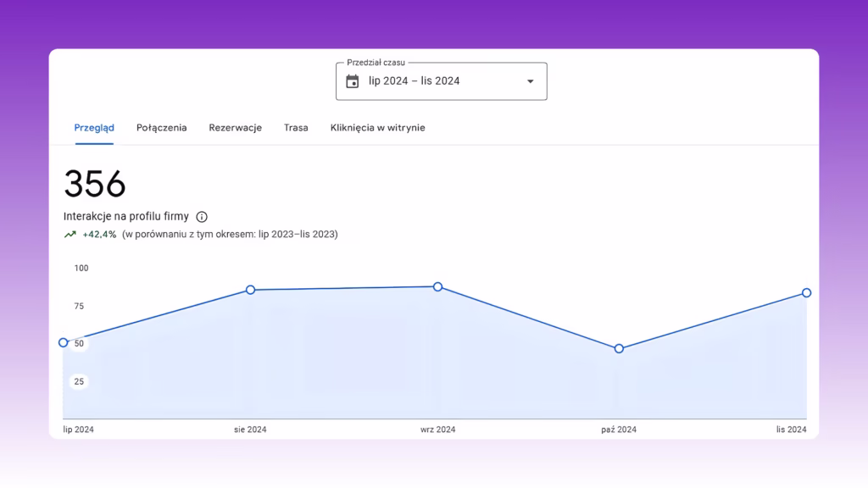
Task: Open the Kliknięcia w witrynie tab
Action: [x=377, y=128]
